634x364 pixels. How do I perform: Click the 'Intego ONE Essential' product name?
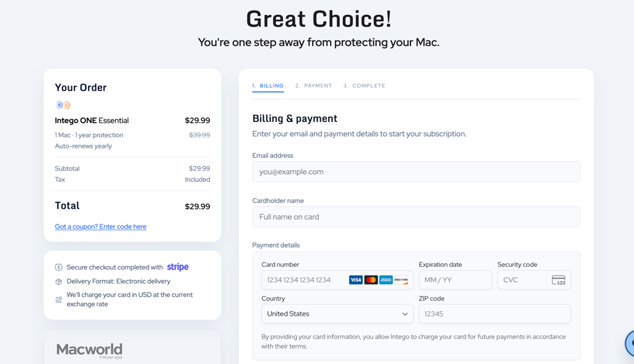(92, 121)
